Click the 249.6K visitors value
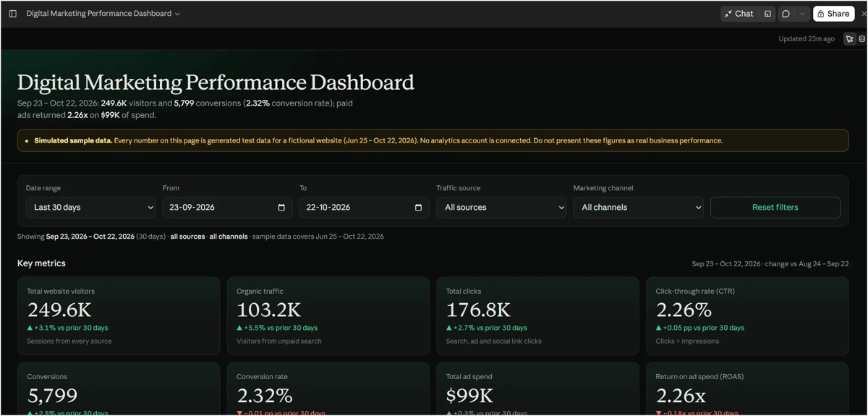This screenshot has height=416, width=868. pyautogui.click(x=59, y=310)
